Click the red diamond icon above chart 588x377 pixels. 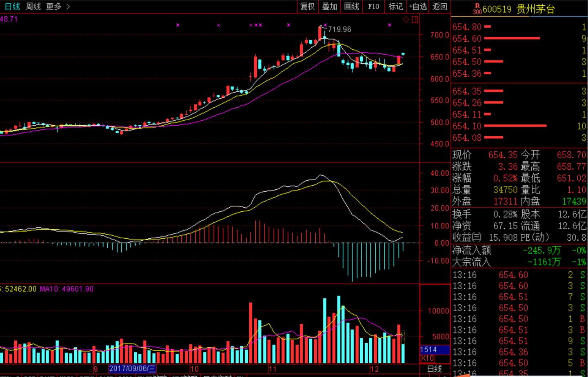[406, 20]
